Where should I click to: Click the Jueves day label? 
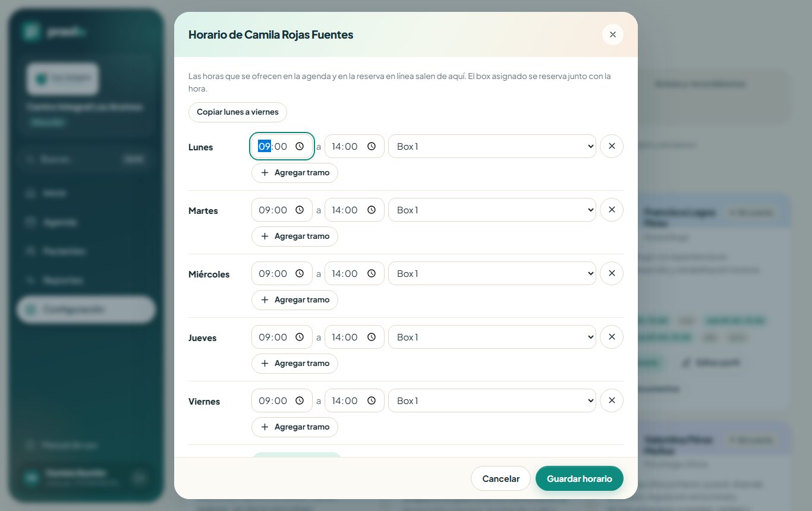coord(203,338)
